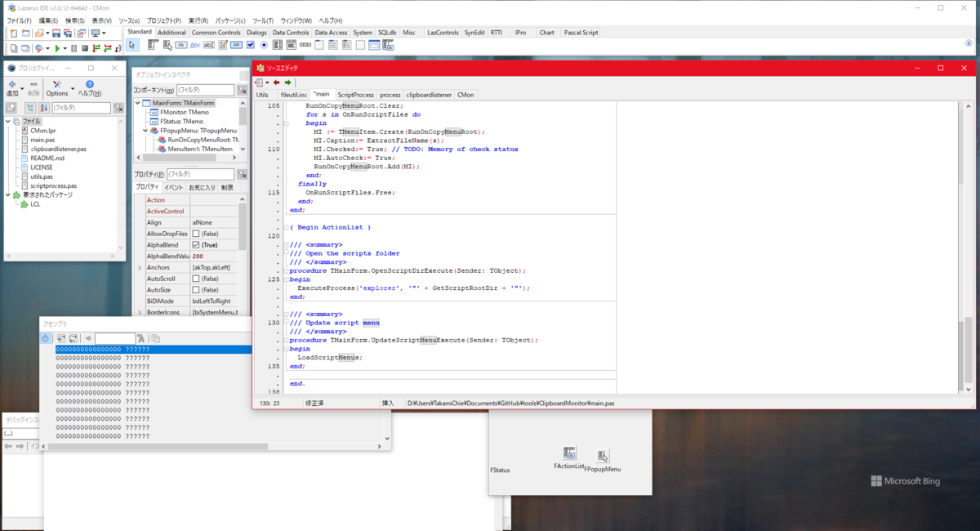Collapse the FPopupMenu: TPopupMenu tree node
This screenshot has width=980, height=531.
click(x=146, y=131)
